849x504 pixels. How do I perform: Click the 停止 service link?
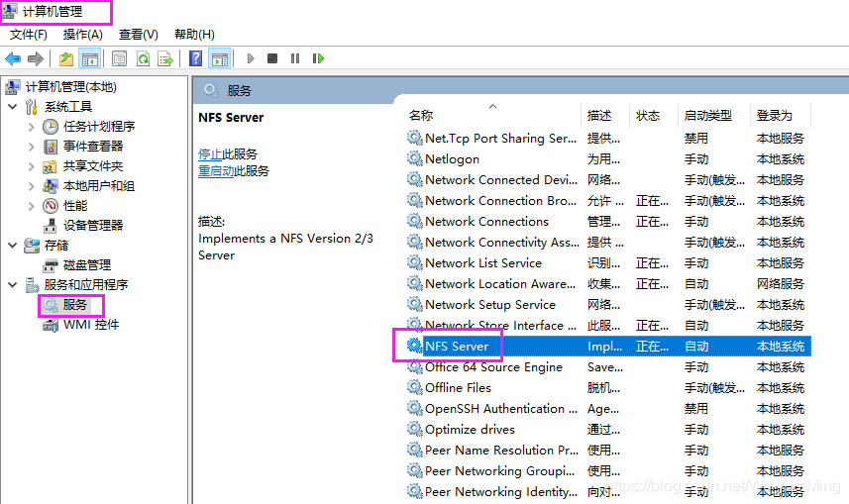[x=210, y=154]
